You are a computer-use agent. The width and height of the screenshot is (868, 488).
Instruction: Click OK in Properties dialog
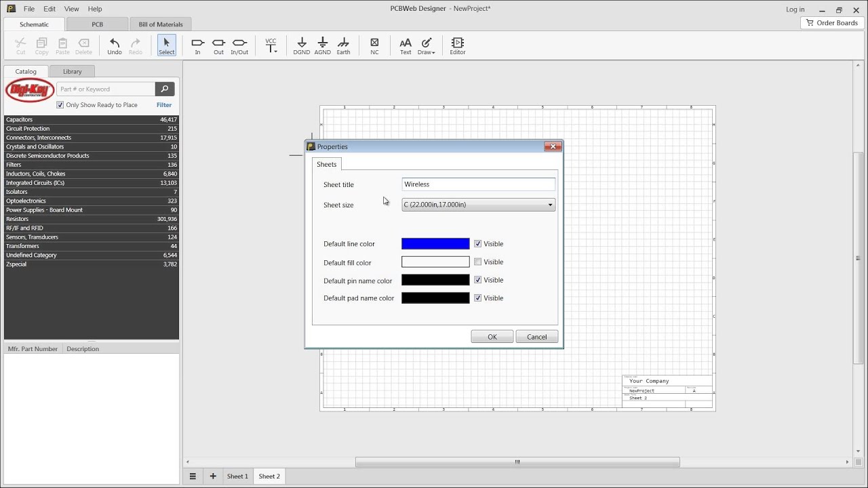coord(492,337)
